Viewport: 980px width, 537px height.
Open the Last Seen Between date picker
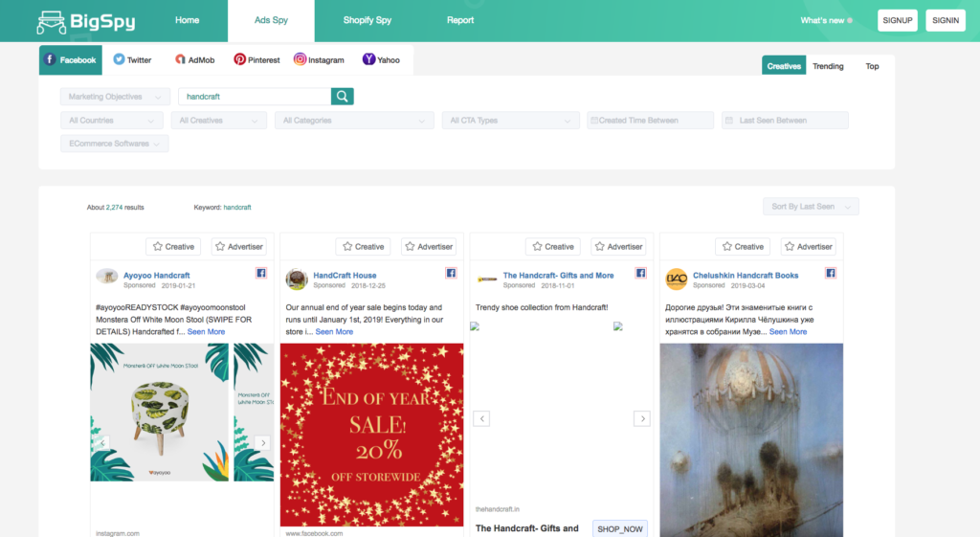(x=785, y=120)
